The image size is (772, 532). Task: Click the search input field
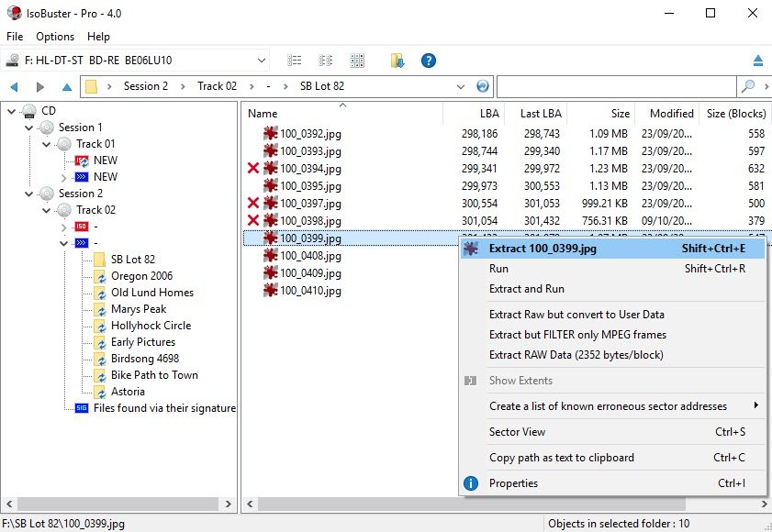click(617, 86)
